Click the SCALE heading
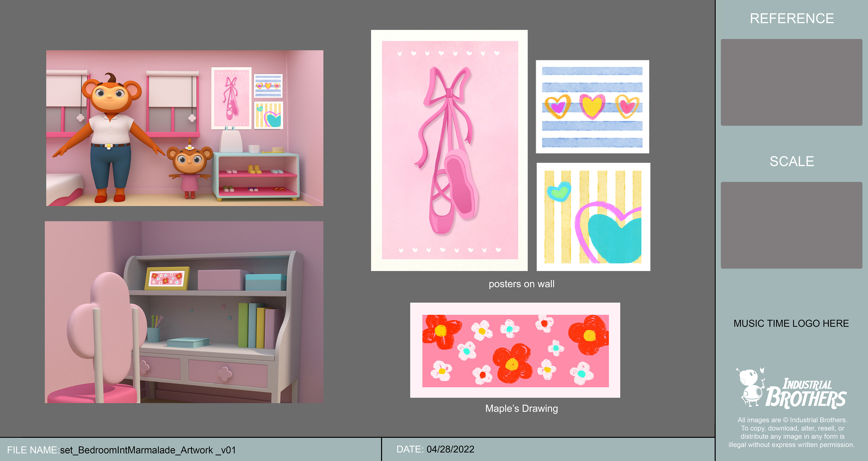 click(x=792, y=161)
